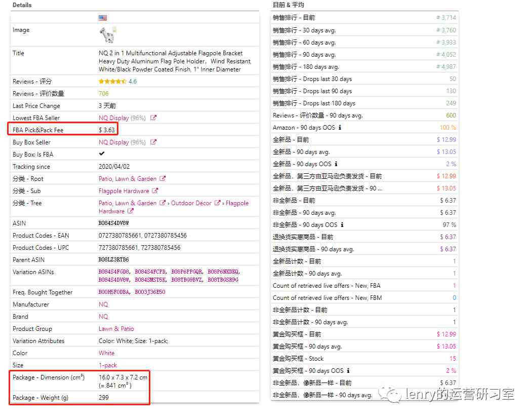The height and width of the screenshot is (419, 532).
Task: Open the review count 706 link
Action: click(x=104, y=94)
